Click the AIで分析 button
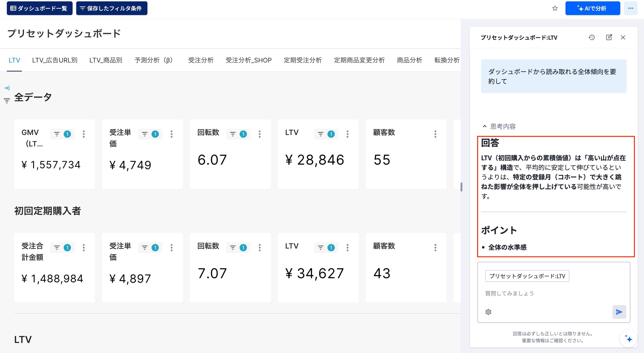Screen dimensions: 644x353 592,8
